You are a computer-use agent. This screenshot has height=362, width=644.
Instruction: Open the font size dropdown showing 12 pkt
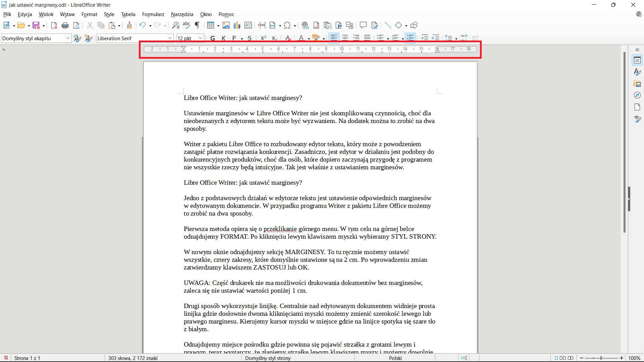200,38
